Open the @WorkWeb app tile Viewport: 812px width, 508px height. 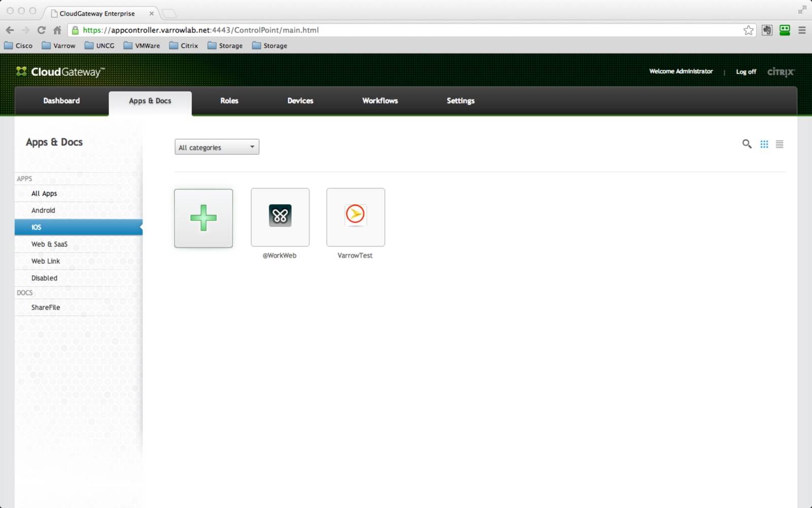(x=280, y=217)
